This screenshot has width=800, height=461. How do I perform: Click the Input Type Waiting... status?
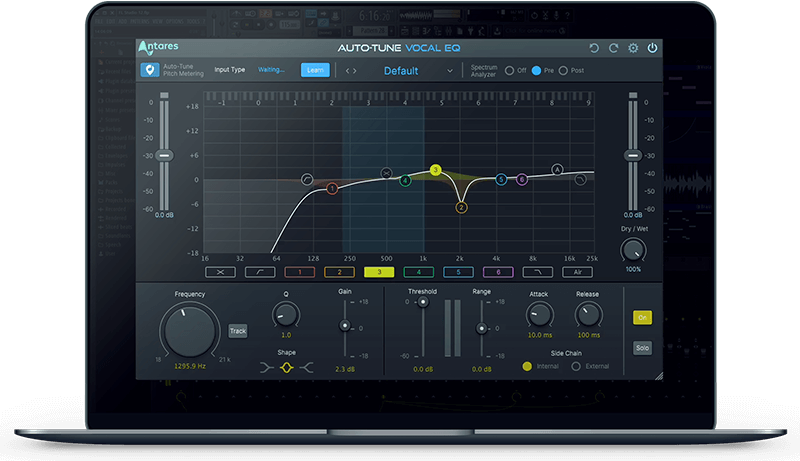tap(271, 70)
